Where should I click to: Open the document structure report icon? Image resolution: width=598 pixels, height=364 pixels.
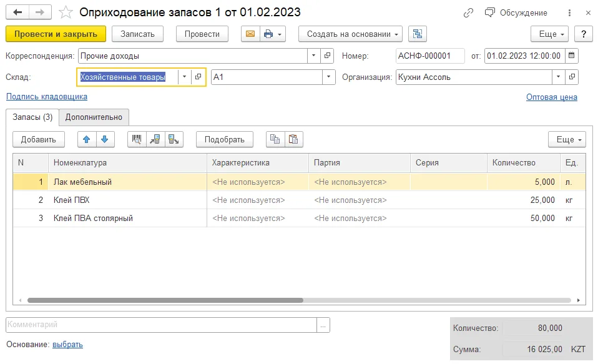418,34
